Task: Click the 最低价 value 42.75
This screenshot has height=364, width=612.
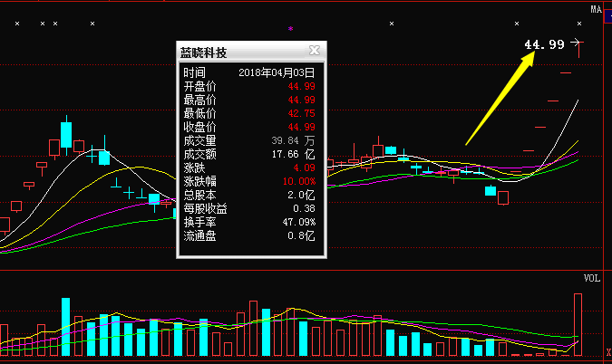Action: coord(302,113)
